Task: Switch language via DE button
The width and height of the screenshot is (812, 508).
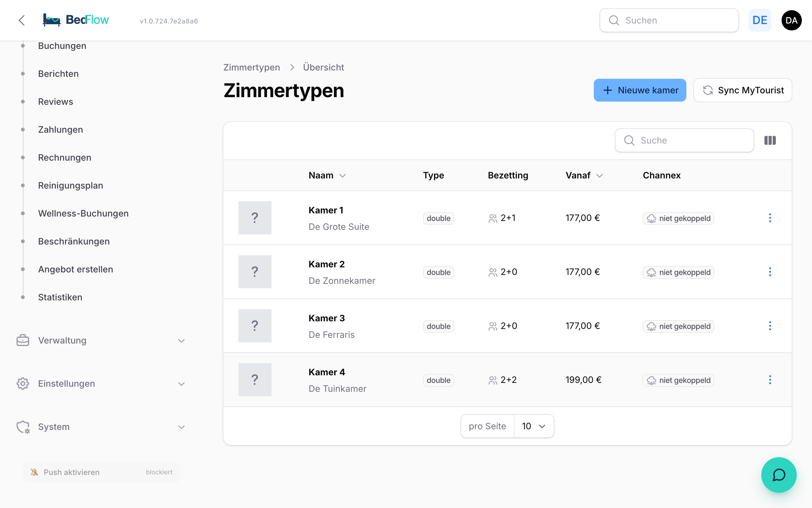Action: [x=760, y=20]
